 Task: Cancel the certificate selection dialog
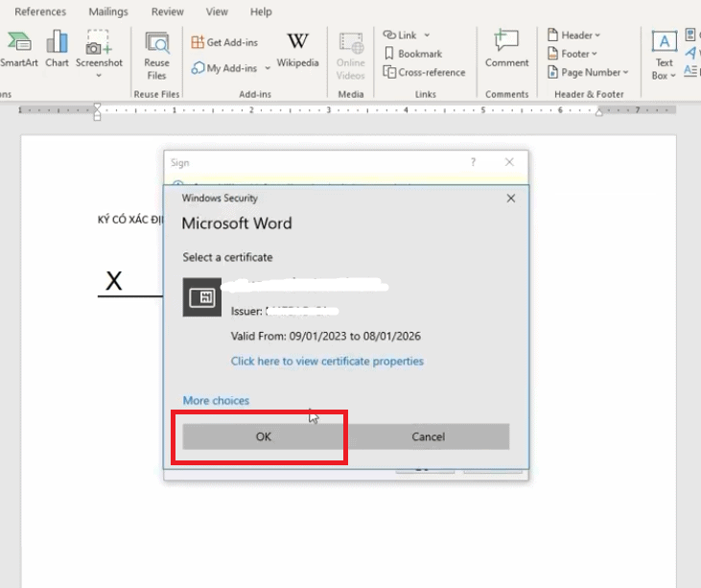pyautogui.click(x=428, y=436)
